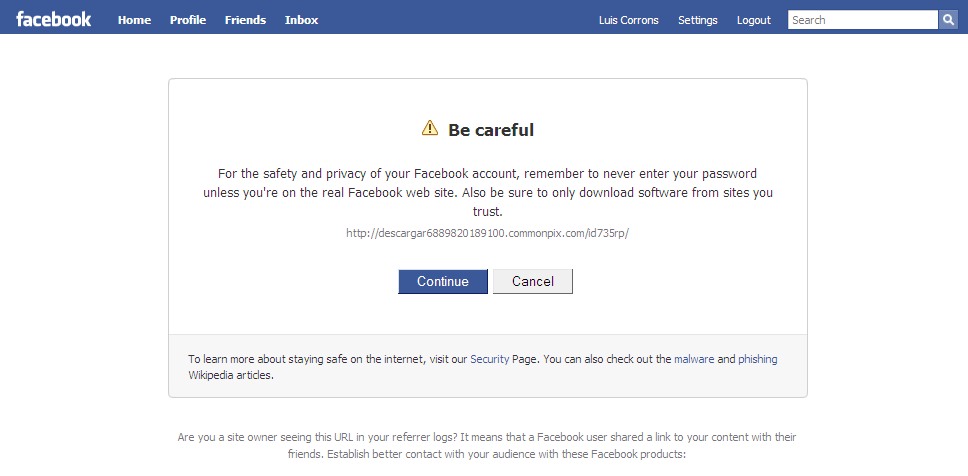Click the Cancel button
The width and height of the screenshot is (968, 476).
coord(533,282)
